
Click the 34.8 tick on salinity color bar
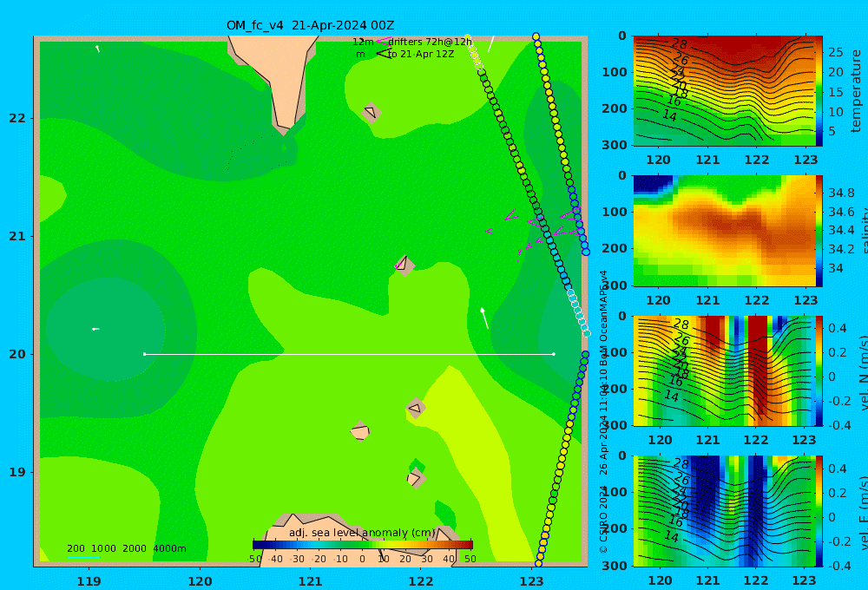[841, 193]
